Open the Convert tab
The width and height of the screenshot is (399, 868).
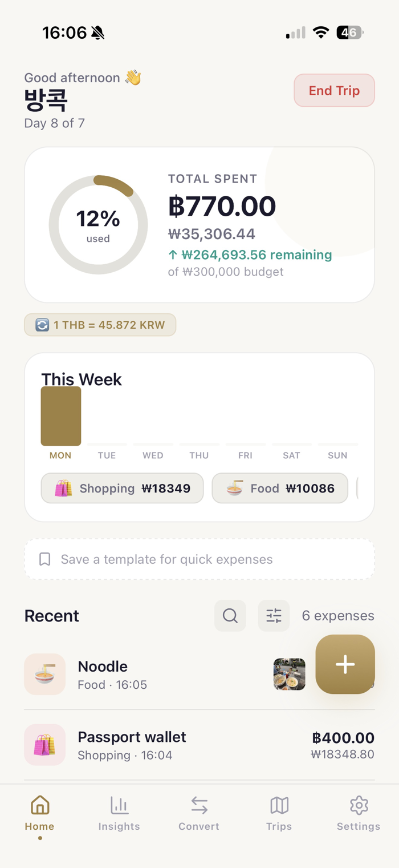click(199, 814)
